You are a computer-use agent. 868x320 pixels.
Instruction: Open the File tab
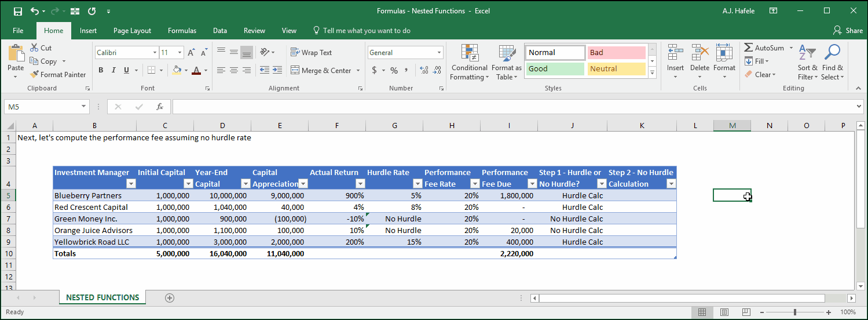point(18,31)
